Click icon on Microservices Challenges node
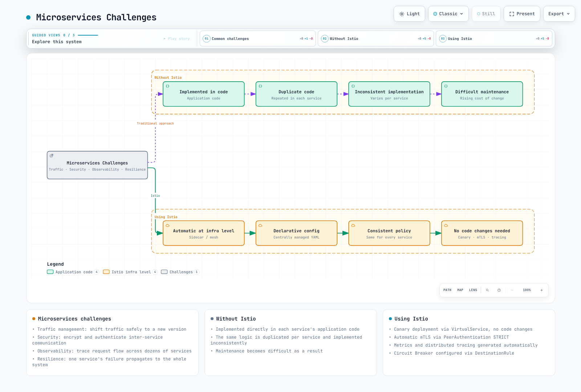The height and width of the screenshot is (392, 581). click(x=52, y=155)
